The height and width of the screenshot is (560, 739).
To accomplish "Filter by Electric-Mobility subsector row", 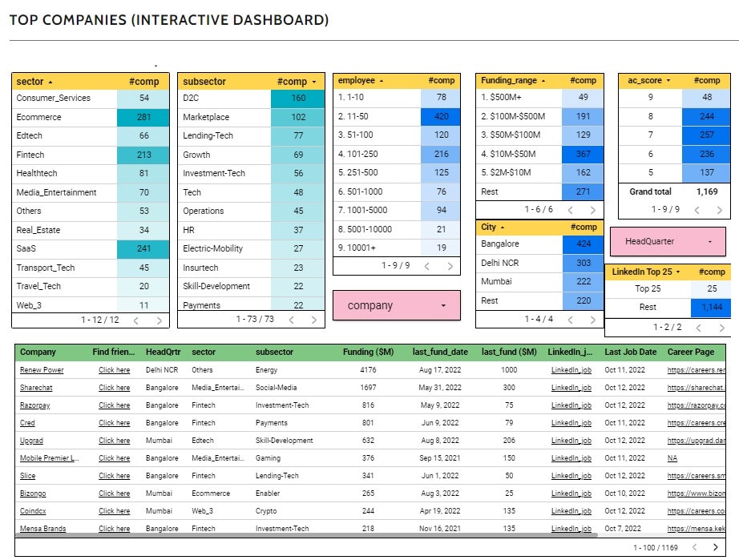I will [x=251, y=248].
